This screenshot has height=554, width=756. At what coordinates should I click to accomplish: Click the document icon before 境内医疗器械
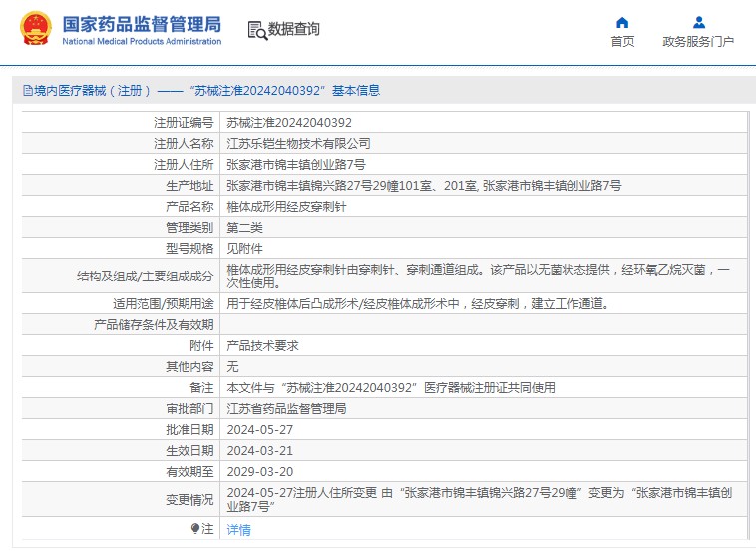pyautogui.click(x=28, y=90)
